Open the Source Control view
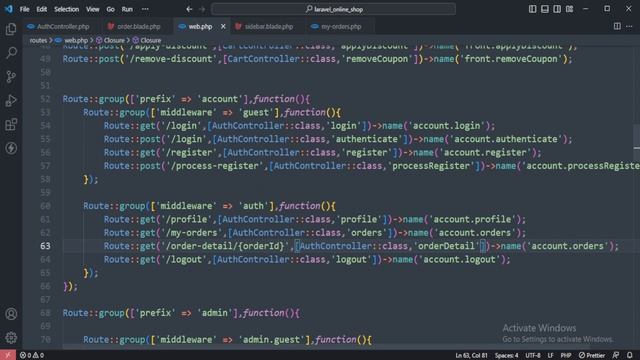The width and height of the screenshot is (640, 360). (11, 77)
